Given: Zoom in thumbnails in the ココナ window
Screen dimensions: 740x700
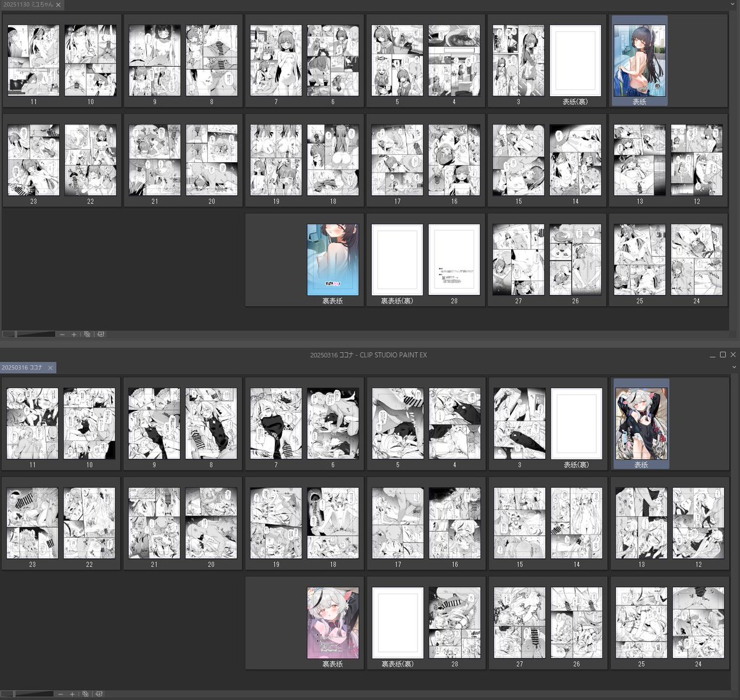Looking at the screenshot, I should (72, 694).
